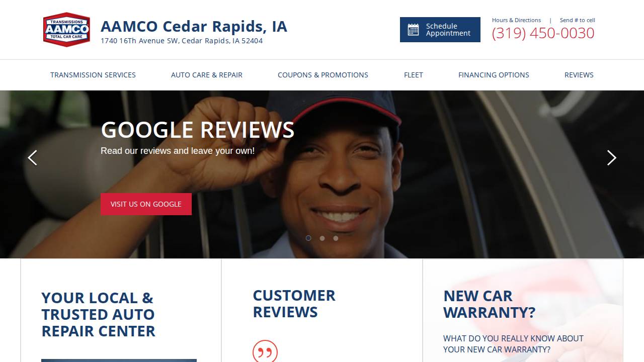
Task: Open Coupons & Promotions menu
Action: 323,75
